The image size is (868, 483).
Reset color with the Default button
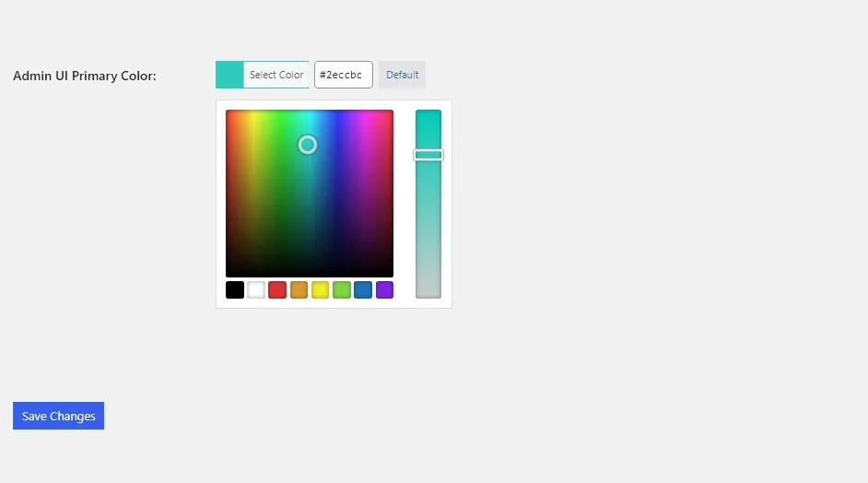pyautogui.click(x=403, y=75)
